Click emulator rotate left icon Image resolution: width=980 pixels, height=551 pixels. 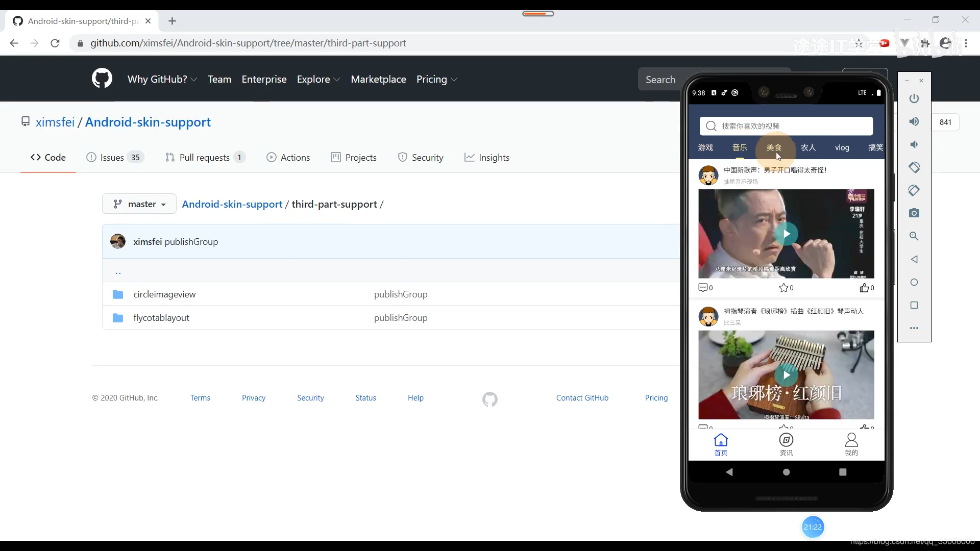(x=914, y=167)
